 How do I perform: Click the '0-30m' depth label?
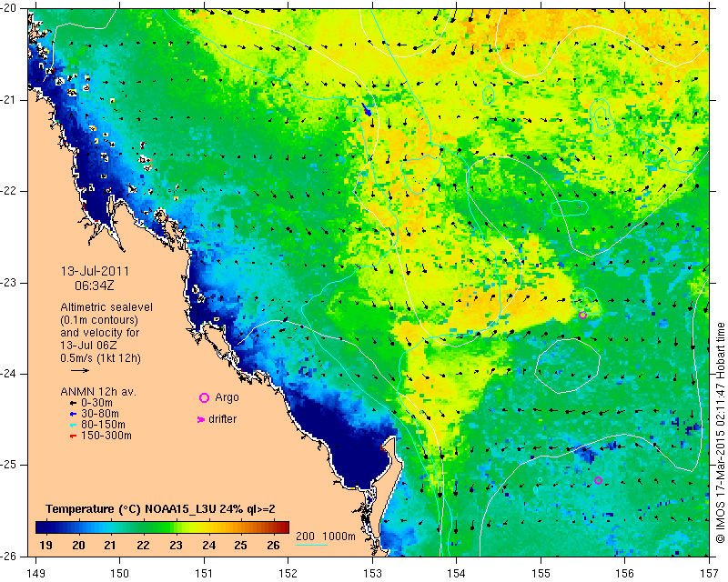point(96,403)
